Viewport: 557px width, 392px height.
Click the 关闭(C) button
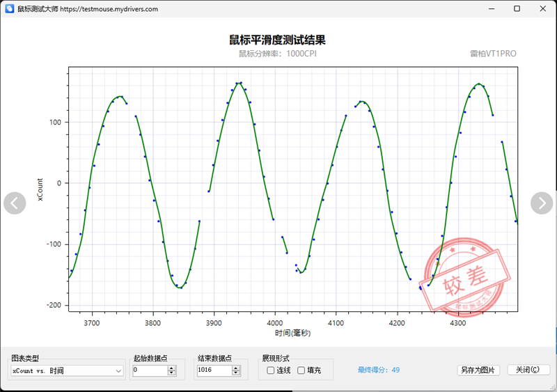tap(528, 370)
